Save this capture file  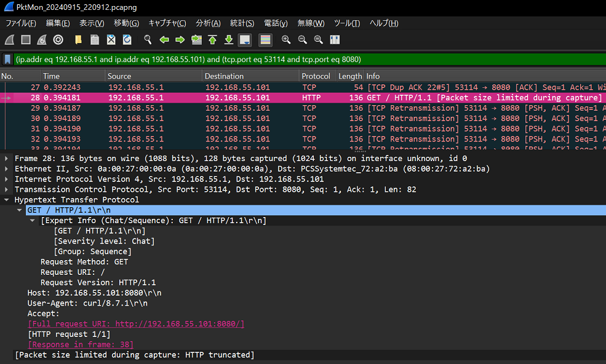click(95, 40)
